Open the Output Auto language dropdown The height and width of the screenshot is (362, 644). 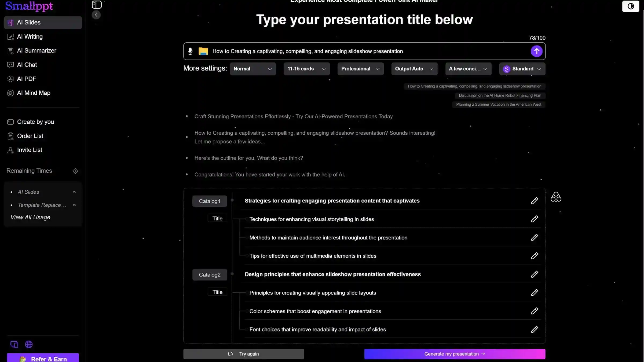pos(414,69)
